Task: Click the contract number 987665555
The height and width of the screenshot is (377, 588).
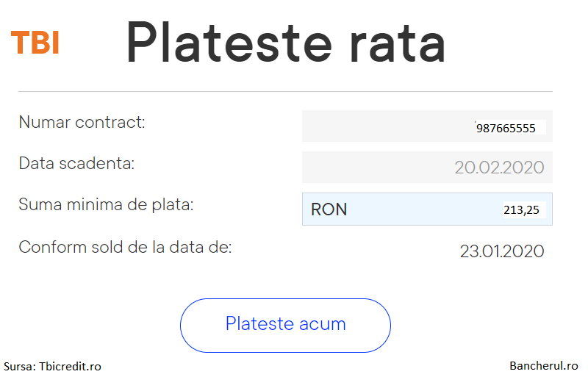Action: coord(506,129)
